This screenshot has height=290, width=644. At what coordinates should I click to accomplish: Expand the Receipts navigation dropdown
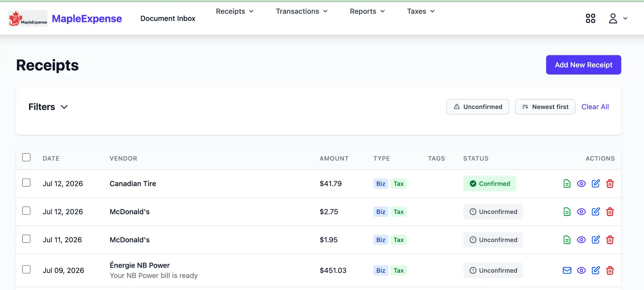coord(235,11)
